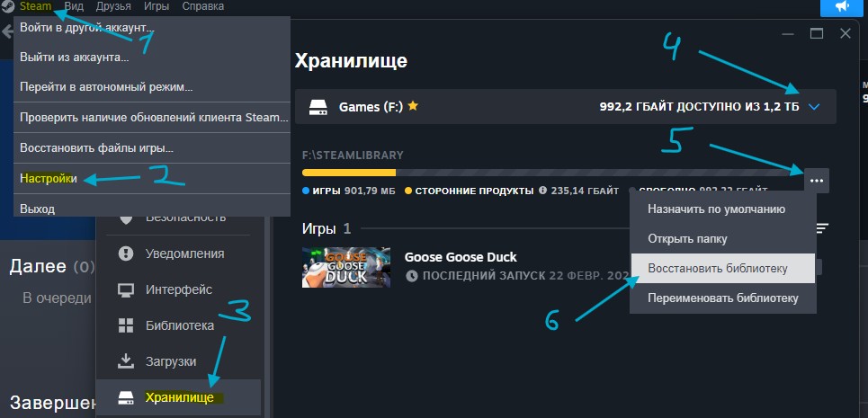Open Библиотека settings section

pyautogui.click(x=178, y=325)
